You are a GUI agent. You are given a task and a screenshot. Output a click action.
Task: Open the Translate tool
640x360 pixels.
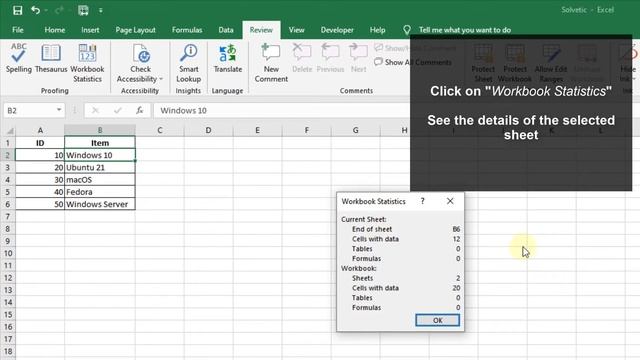click(x=228, y=58)
